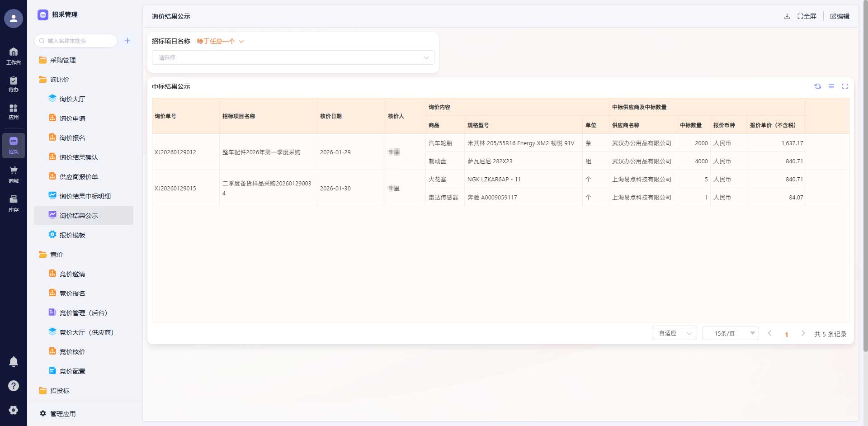The image size is (868, 426).
Task: Open 待办 tasks icon
Action: pyautogui.click(x=14, y=84)
